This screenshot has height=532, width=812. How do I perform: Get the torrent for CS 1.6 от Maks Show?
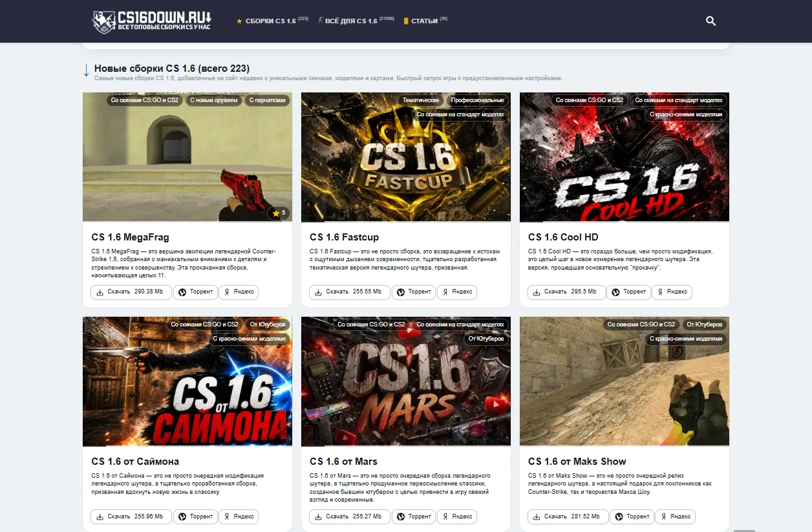[632, 517]
